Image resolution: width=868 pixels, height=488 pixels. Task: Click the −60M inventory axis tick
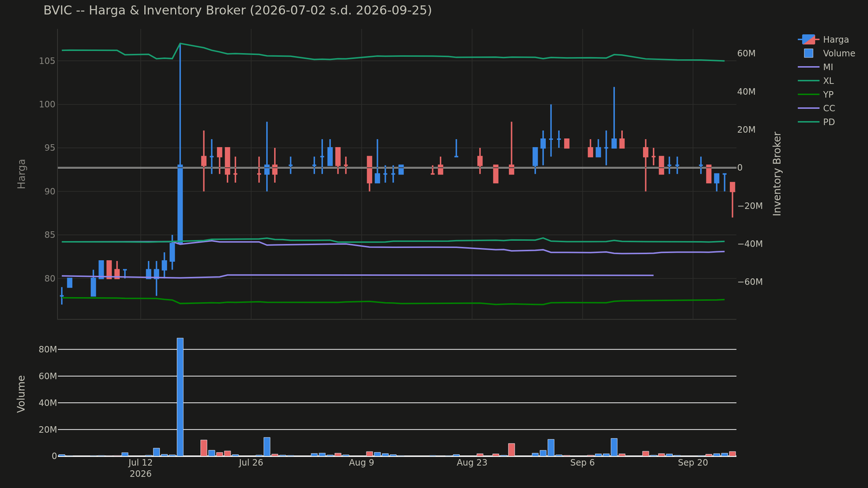point(750,282)
